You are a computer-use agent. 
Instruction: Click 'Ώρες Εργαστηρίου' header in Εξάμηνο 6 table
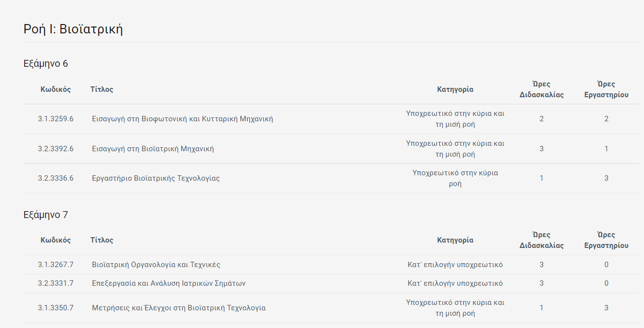606,89
